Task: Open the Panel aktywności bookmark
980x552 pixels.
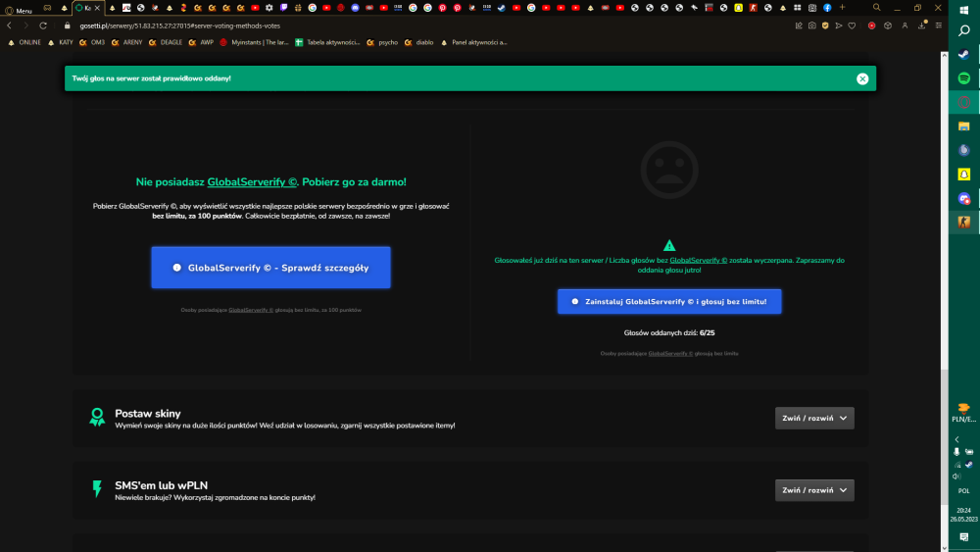Action: click(473, 42)
